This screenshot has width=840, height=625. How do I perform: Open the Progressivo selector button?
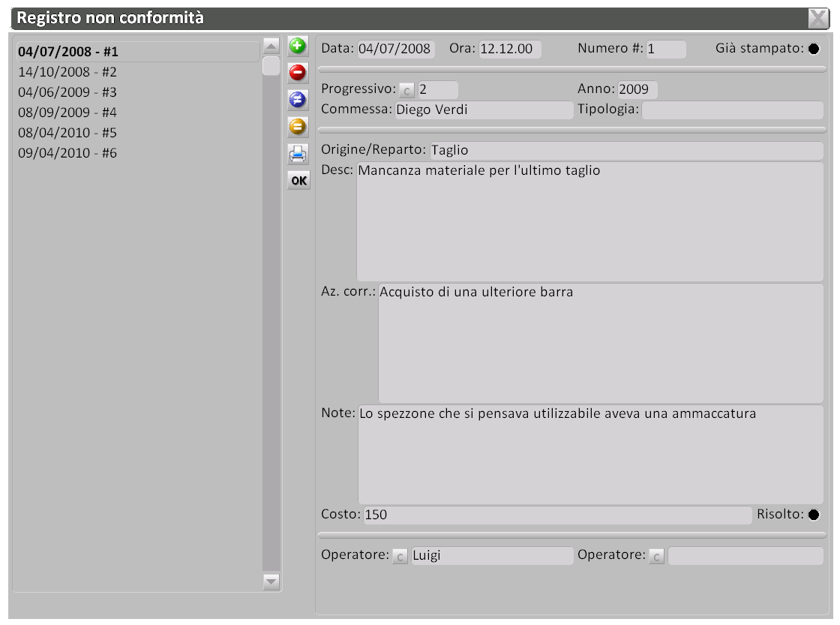click(406, 91)
